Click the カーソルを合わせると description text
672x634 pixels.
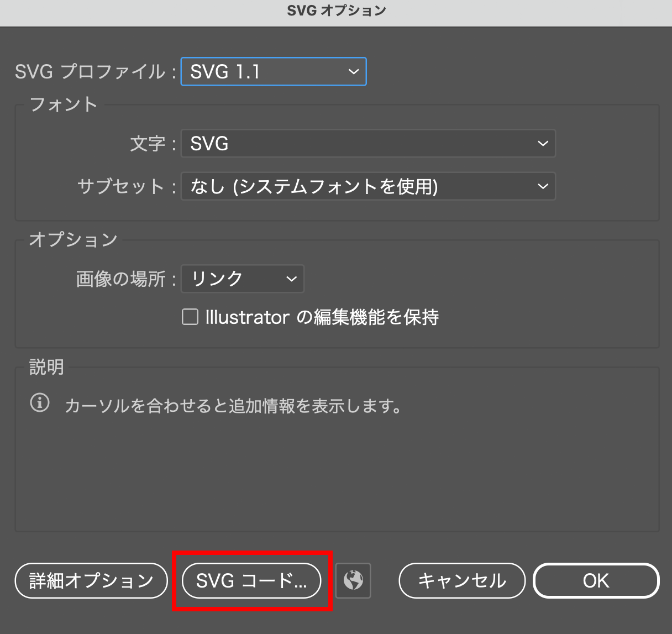click(x=233, y=406)
